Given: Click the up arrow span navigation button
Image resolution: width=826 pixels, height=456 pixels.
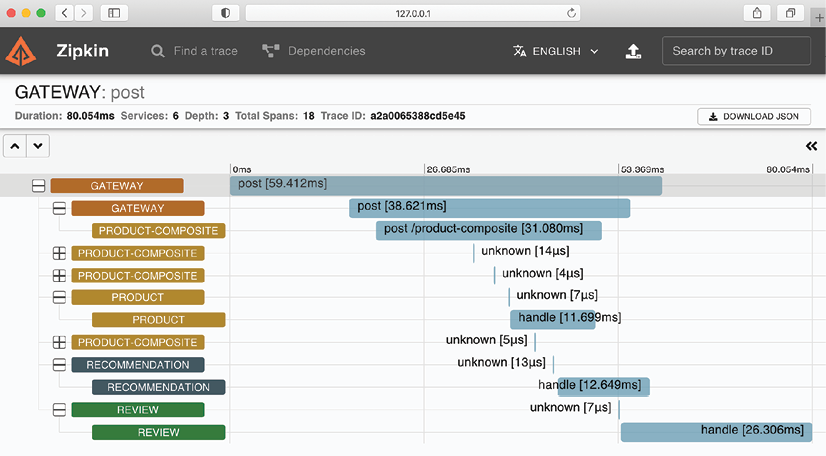Looking at the screenshot, I should [x=15, y=146].
